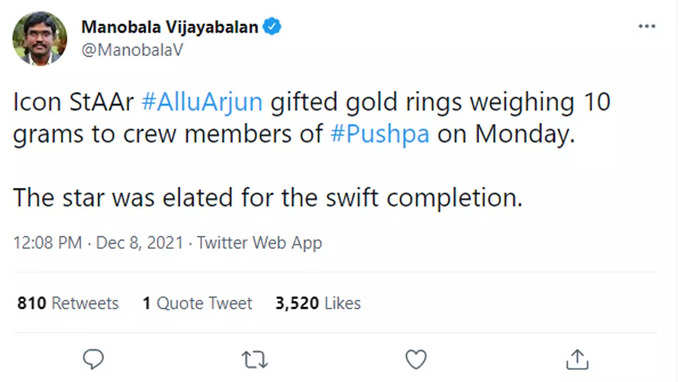Screen dimensions: 680x382
Task: Click the Manobala Vijayabalan display name
Action: click(x=170, y=27)
